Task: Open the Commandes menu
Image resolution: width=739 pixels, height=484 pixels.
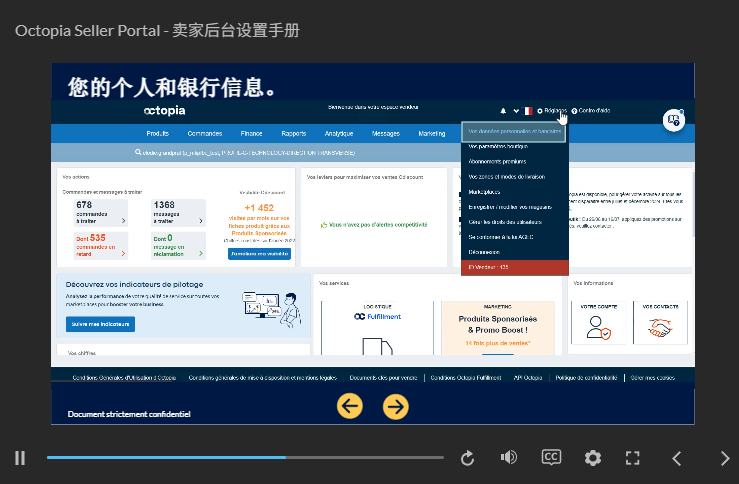Action: 205,133
